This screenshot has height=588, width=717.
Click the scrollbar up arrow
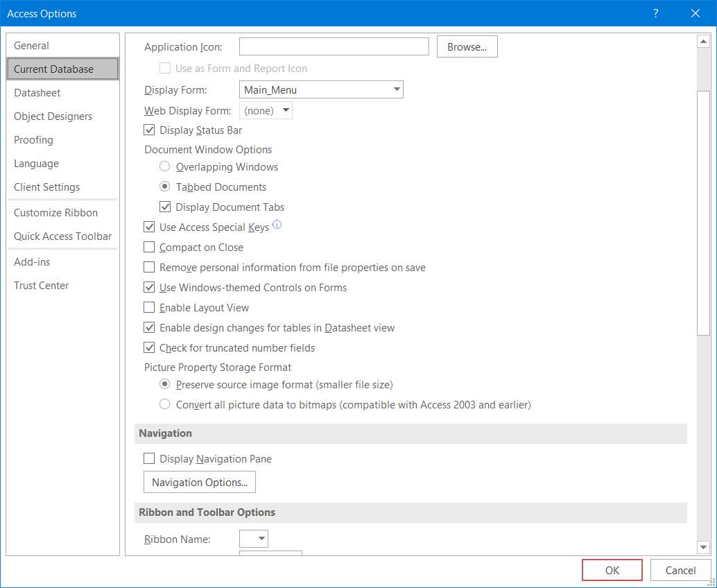703,42
